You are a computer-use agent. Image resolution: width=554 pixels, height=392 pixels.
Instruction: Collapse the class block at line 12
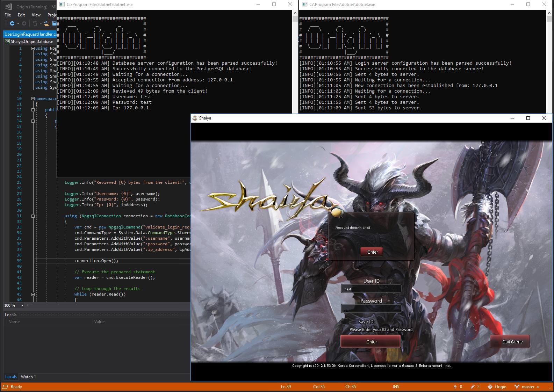tap(33, 110)
